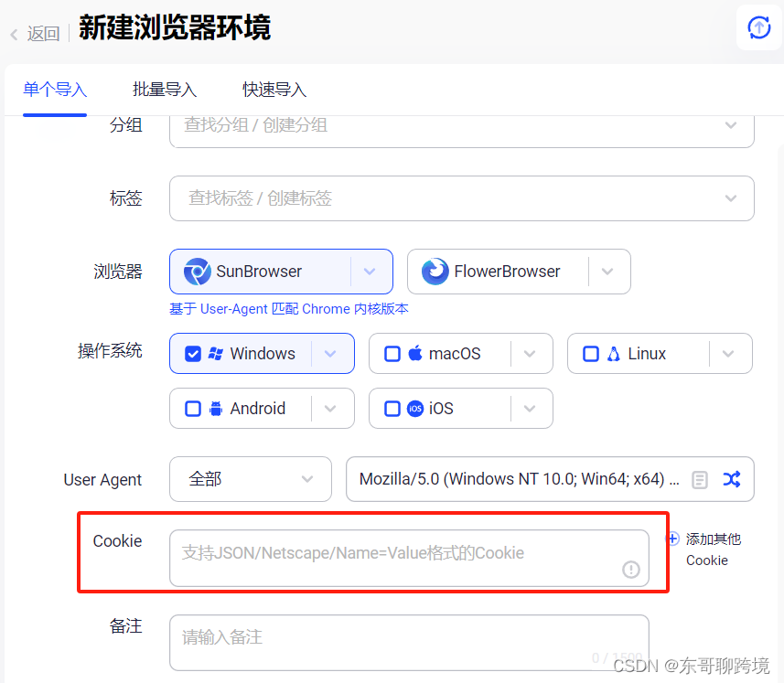784x683 pixels.
Task: Focus the 备注 textarea
Action: 409,643
